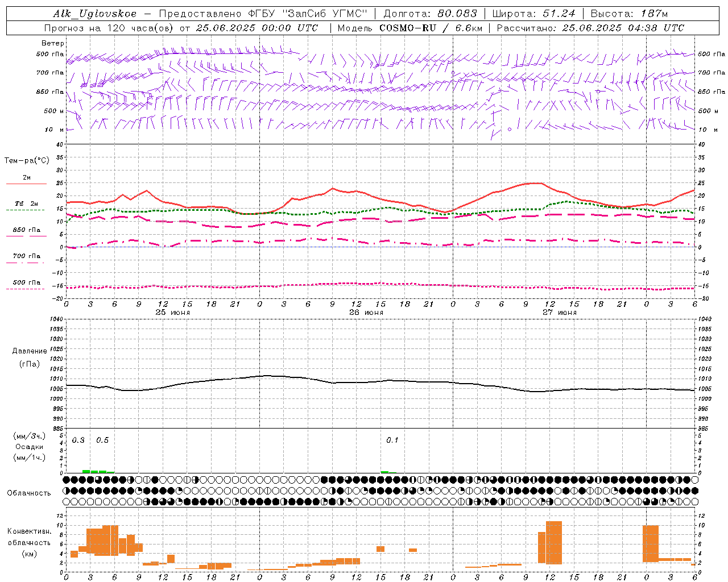Click the tallest orange bar on 27 июня
This screenshot has height=582, width=728.
554,542
